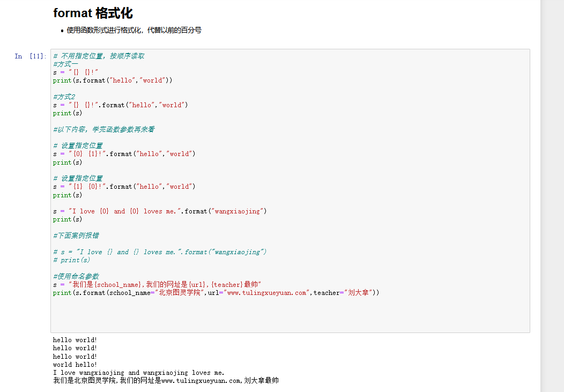Click the commented line '# print(s)'
The height and width of the screenshot is (392, 564).
(72, 260)
